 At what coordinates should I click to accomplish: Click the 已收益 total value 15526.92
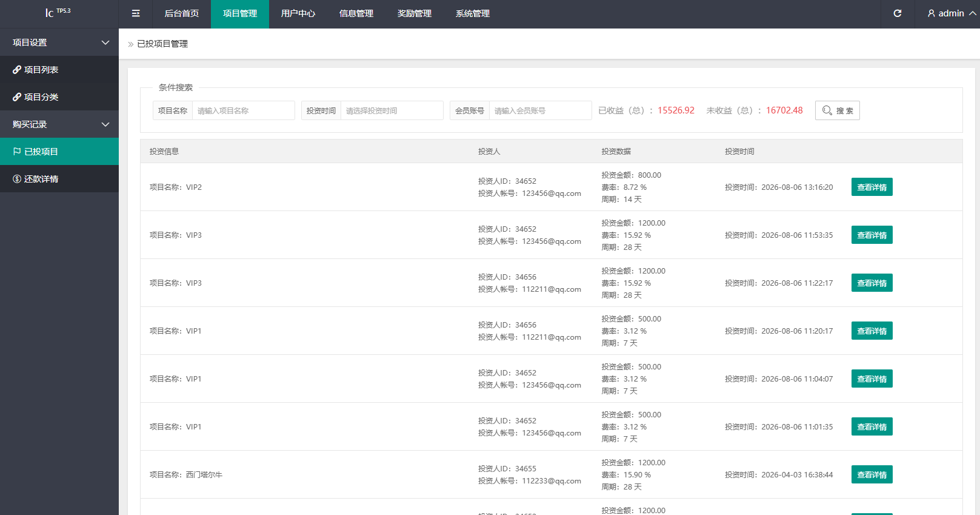click(x=676, y=110)
